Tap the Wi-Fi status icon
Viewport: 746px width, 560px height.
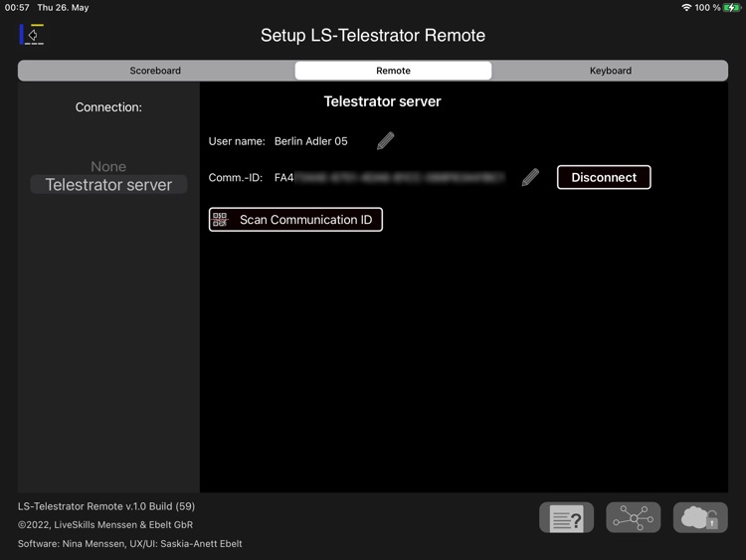point(686,8)
